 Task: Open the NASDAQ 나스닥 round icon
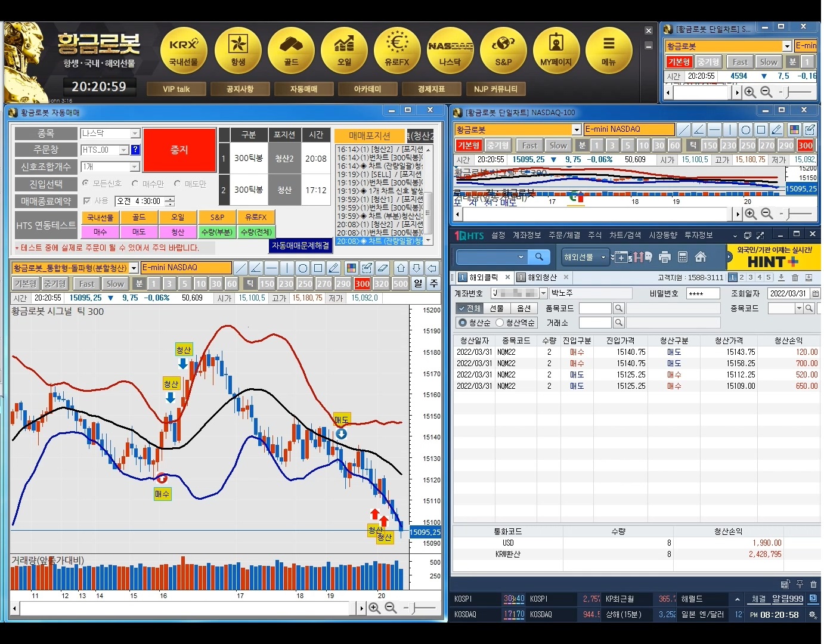(450, 50)
